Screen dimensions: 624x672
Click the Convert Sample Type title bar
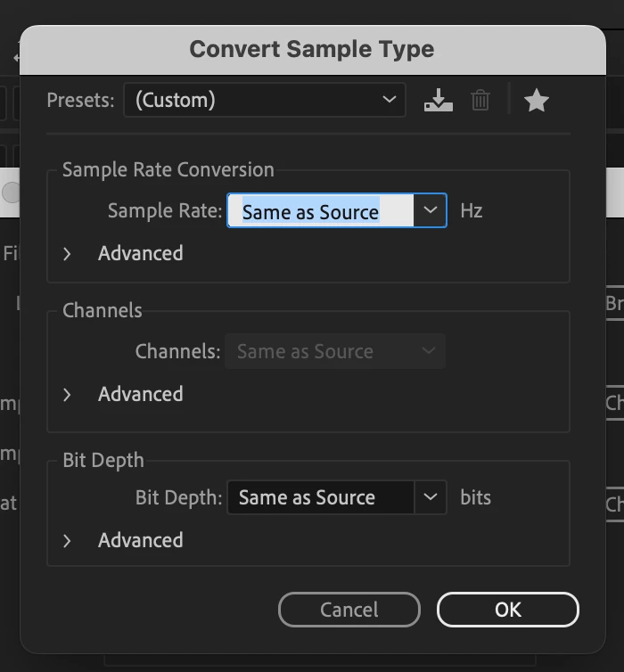[312, 49]
